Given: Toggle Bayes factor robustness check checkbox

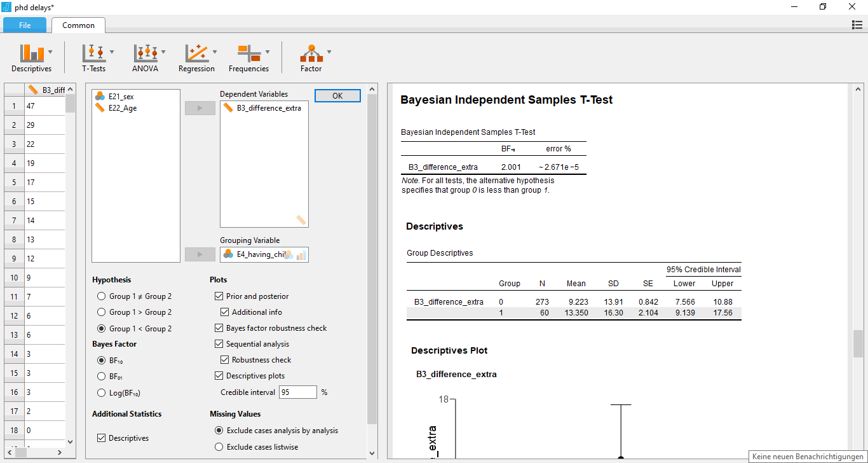Looking at the screenshot, I should coord(219,328).
